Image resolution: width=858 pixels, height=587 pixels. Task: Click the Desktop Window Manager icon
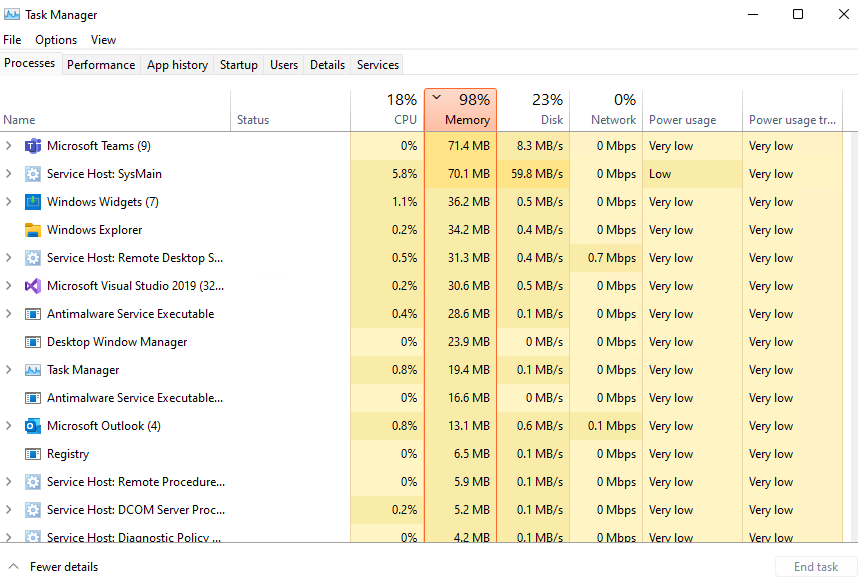33,342
